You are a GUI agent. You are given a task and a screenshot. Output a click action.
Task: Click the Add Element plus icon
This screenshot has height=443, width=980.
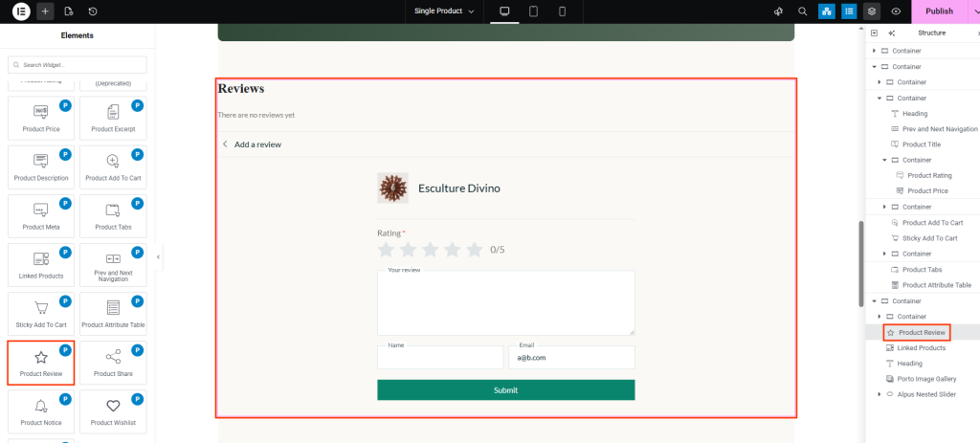point(46,11)
